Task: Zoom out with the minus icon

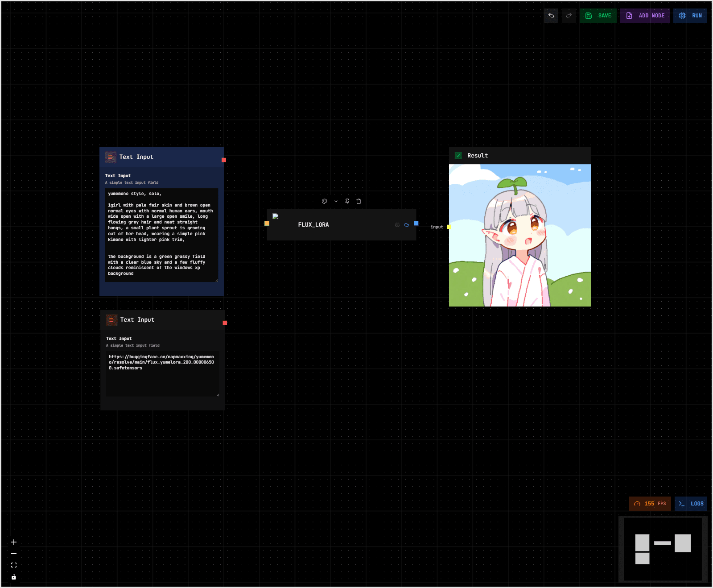Action: tap(14, 554)
